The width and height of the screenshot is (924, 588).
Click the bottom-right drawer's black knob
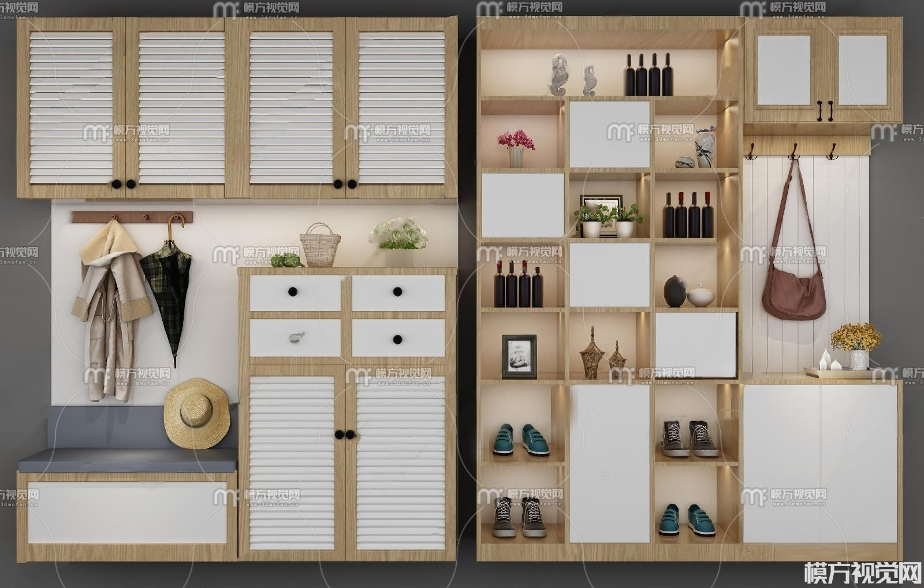coord(397,339)
